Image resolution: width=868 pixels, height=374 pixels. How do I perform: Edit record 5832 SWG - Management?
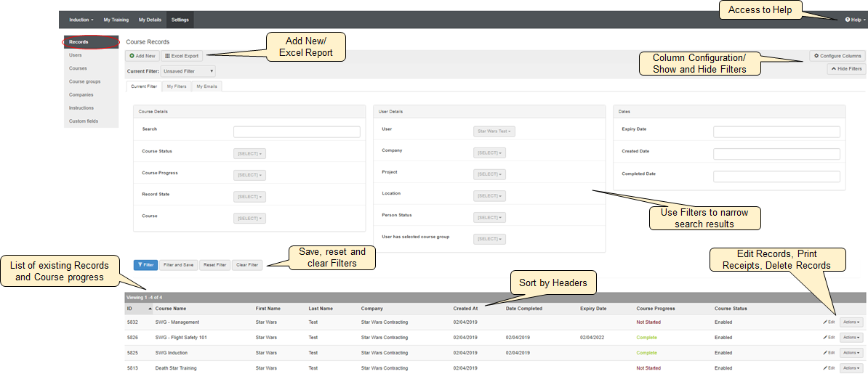[829, 322]
